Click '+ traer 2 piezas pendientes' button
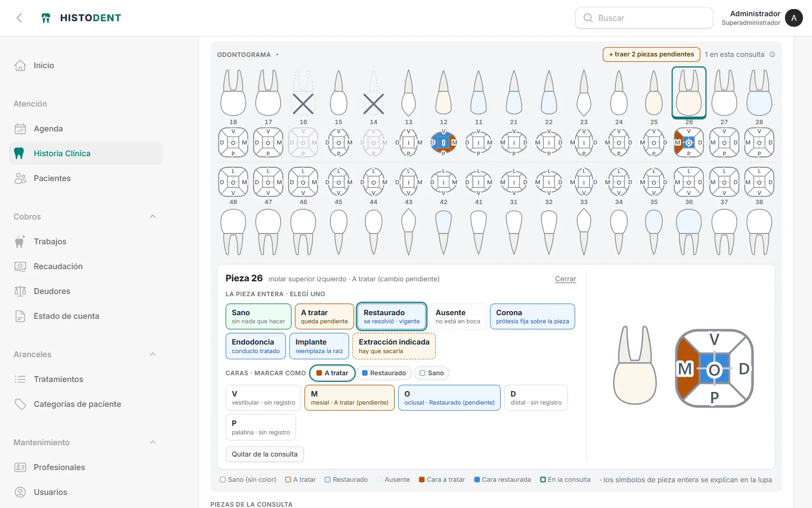 [x=651, y=55]
